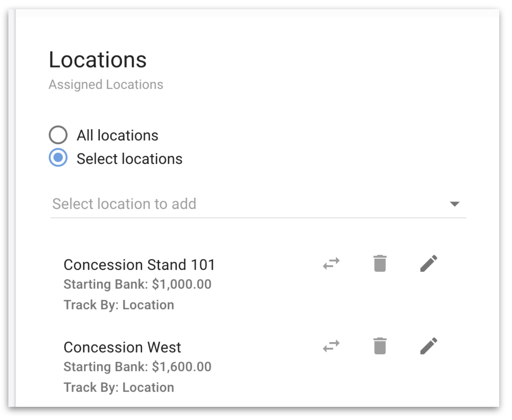Screen dimensions: 512x420
Task: Delete Concession West with trash icon
Action: point(380,346)
